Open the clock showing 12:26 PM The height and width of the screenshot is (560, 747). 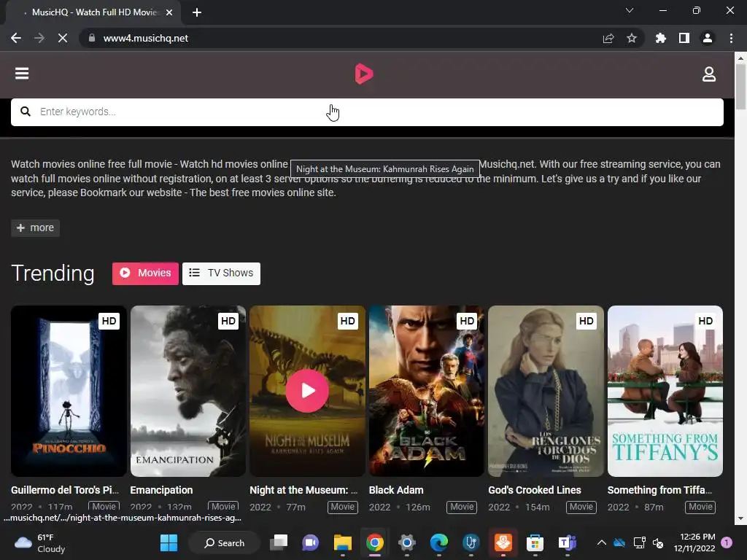[x=694, y=542]
